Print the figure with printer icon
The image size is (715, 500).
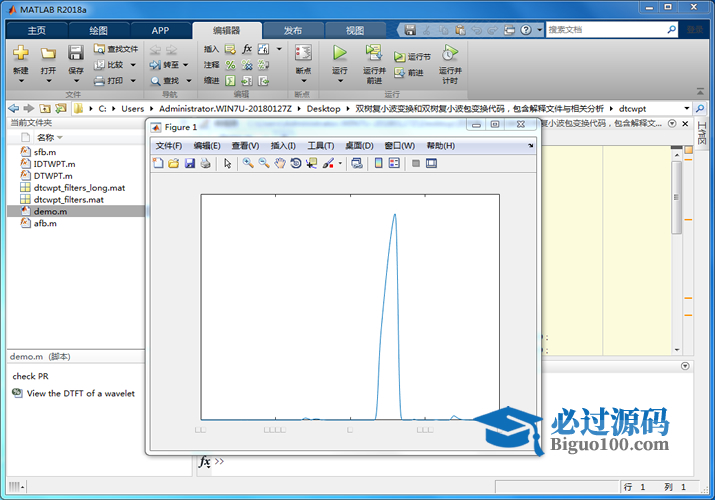(x=205, y=163)
